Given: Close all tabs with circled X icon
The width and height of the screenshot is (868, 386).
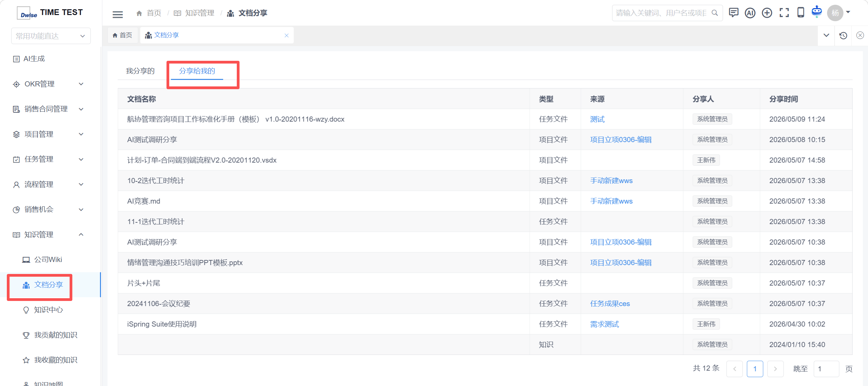Looking at the screenshot, I should click(x=860, y=35).
